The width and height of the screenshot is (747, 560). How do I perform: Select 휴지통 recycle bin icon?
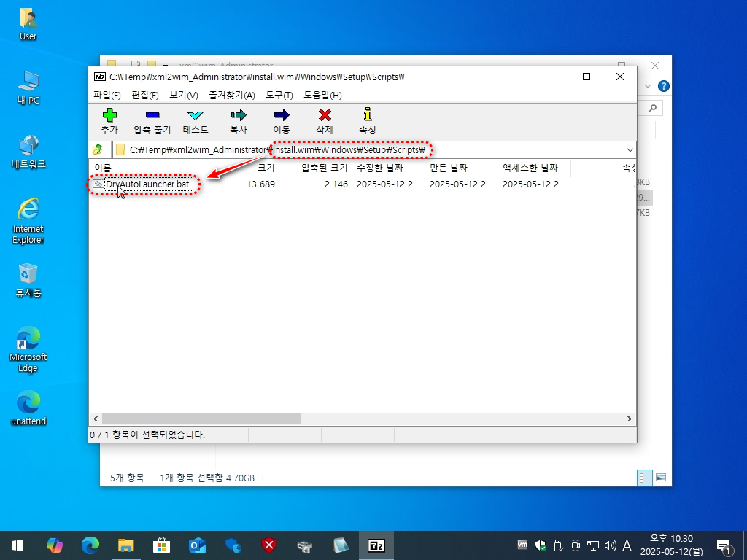pos(28,280)
